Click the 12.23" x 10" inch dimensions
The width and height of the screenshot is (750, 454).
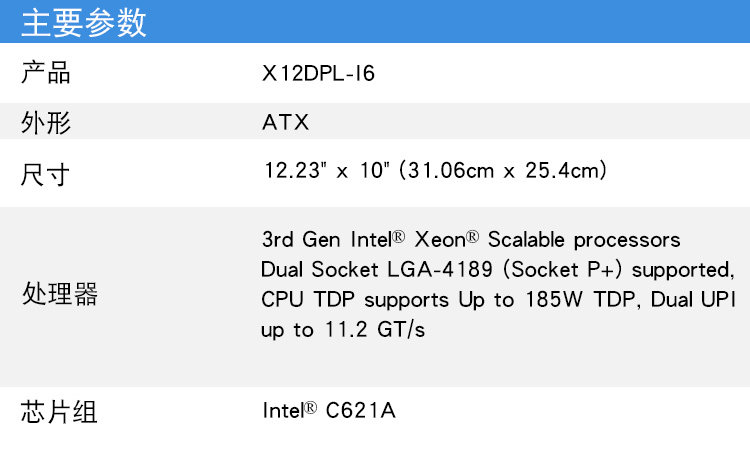click(326, 171)
